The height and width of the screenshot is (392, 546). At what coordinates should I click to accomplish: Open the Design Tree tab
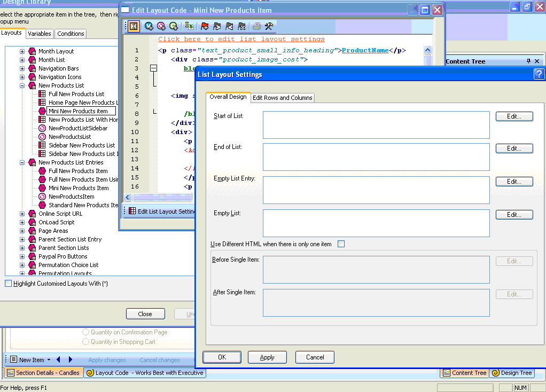512,373
